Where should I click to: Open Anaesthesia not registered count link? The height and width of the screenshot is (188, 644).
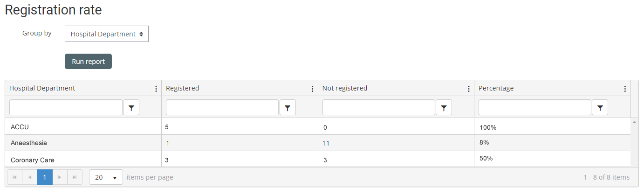click(x=326, y=143)
